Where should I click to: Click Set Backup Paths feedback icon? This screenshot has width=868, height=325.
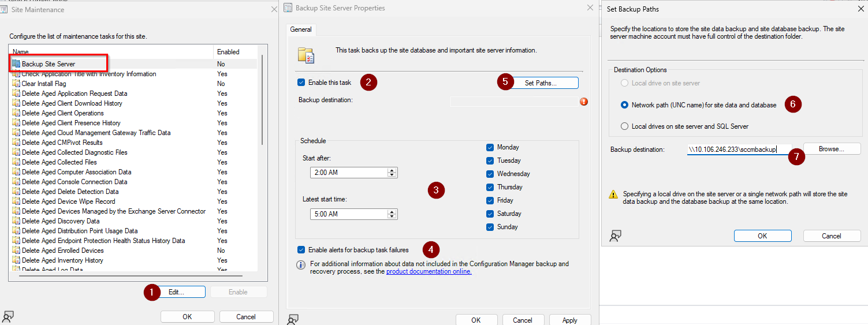tap(616, 236)
